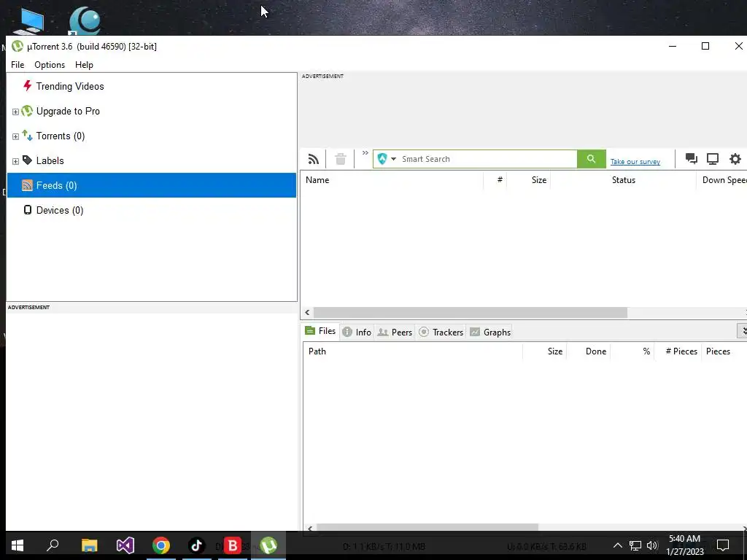Open the red B app in taskbar
This screenshot has width=747, height=560.
pyautogui.click(x=233, y=545)
